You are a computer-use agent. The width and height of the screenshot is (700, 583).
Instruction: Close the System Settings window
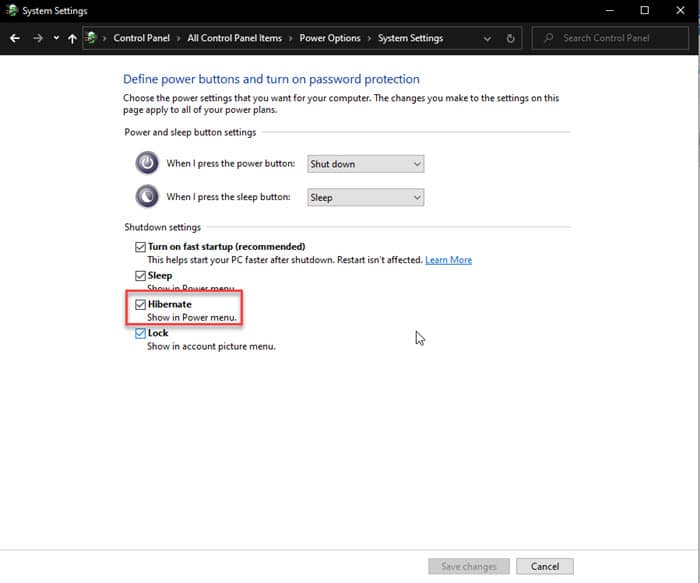coord(680,10)
